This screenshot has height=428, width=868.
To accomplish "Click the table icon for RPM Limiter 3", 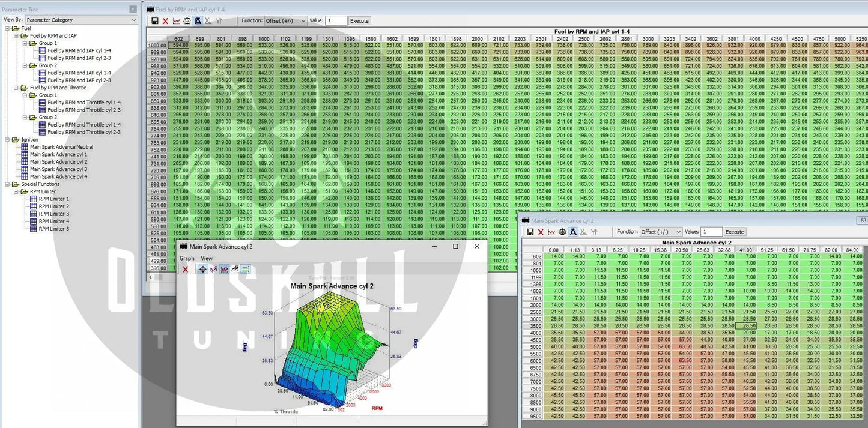I will (34, 214).
